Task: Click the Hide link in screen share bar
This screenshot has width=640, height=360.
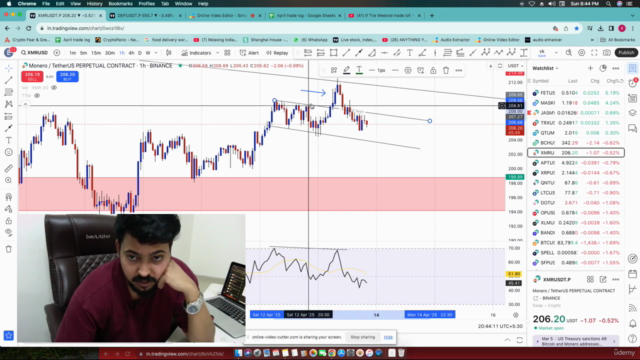Action: coord(388,337)
